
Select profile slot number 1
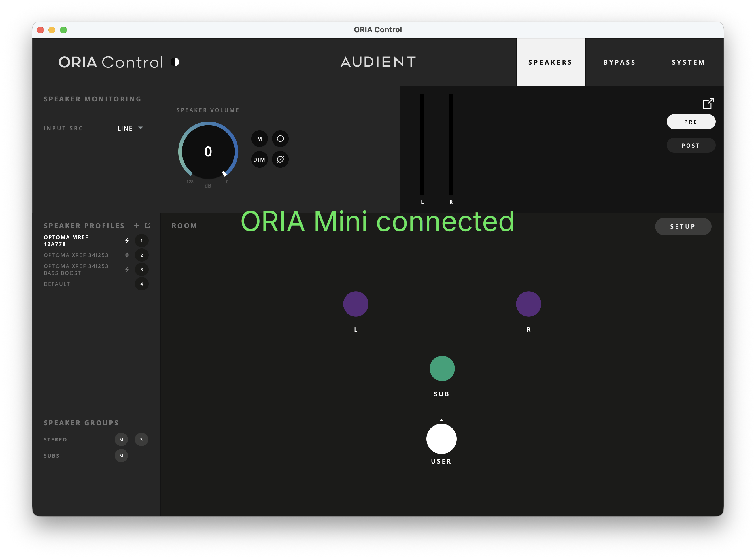click(141, 241)
